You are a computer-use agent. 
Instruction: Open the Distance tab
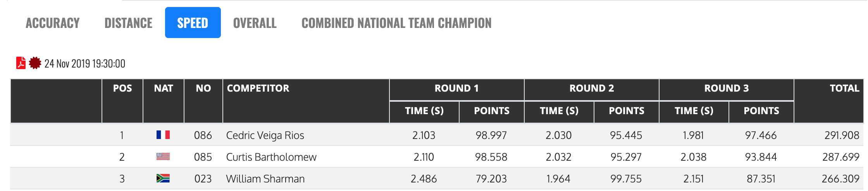coord(128,23)
